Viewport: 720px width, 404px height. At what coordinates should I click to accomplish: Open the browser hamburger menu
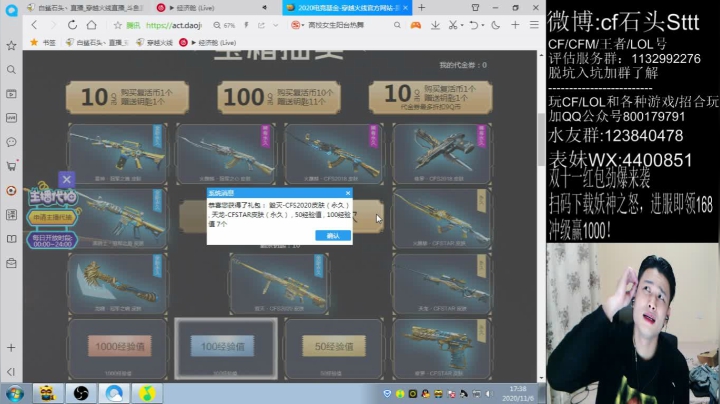click(534, 25)
